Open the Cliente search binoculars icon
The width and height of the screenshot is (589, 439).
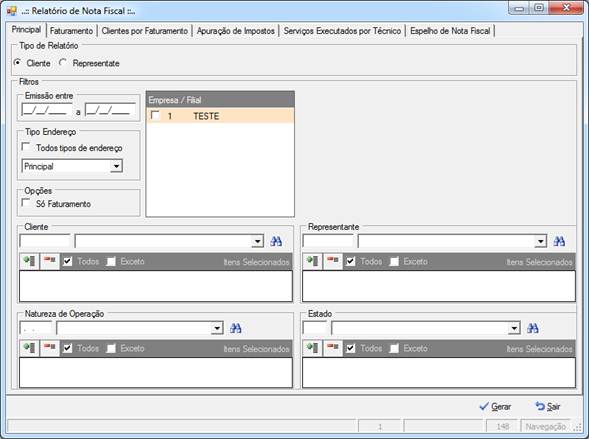click(x=276, y=241)
